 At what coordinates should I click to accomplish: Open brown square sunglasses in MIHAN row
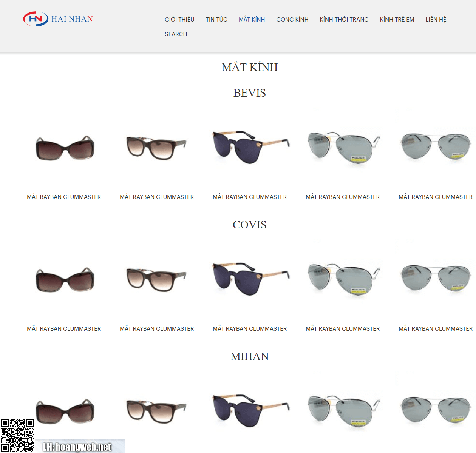[x=156, y=411]
